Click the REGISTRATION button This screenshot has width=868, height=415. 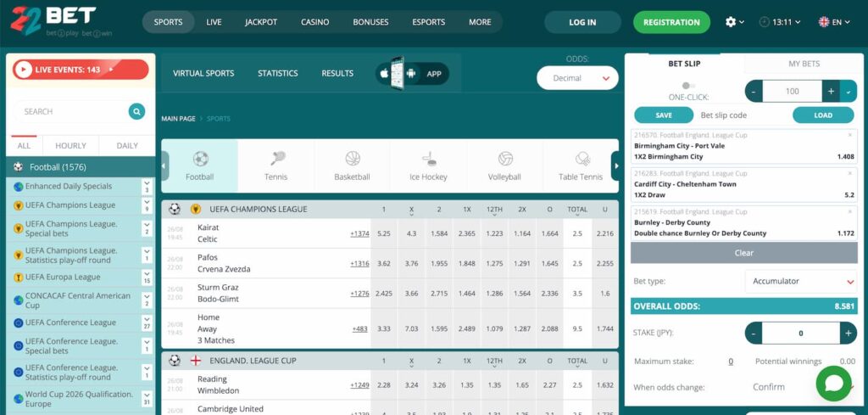point(671,22)
